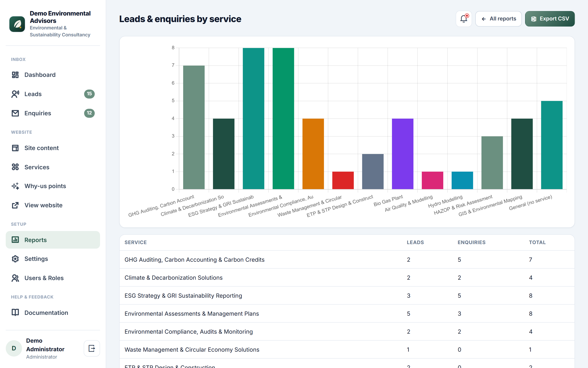Click the orange Environmental Compliance bar
The width and height of the screenshot is (588, 368).
tap(313, 154)
